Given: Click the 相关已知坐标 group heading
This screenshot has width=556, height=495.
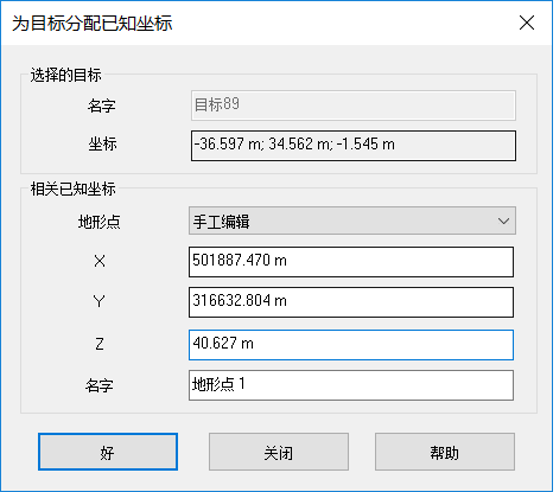Looking at the screenshot, I should (x=73, y=189).
